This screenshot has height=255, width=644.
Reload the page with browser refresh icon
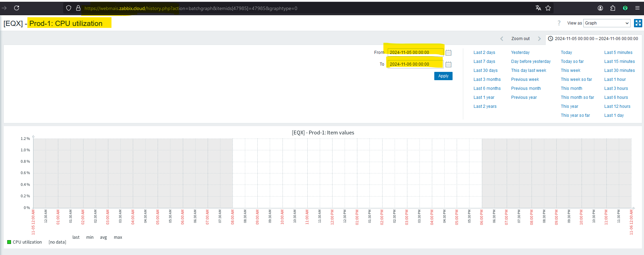click(x=17, y=8)
